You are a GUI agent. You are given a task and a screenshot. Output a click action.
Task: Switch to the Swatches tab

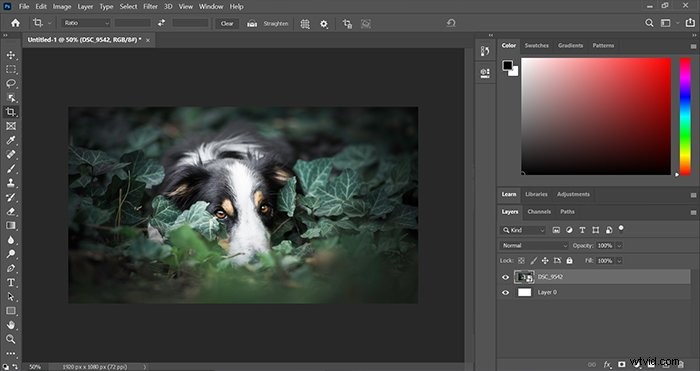coord(536,46)
